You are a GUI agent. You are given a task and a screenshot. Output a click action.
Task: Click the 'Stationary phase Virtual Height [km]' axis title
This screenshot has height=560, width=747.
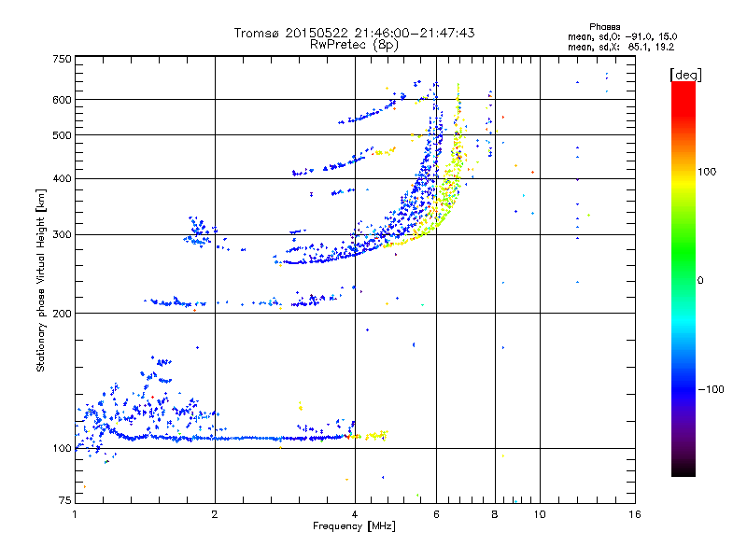pyautogui.click(x=41, y=280)
